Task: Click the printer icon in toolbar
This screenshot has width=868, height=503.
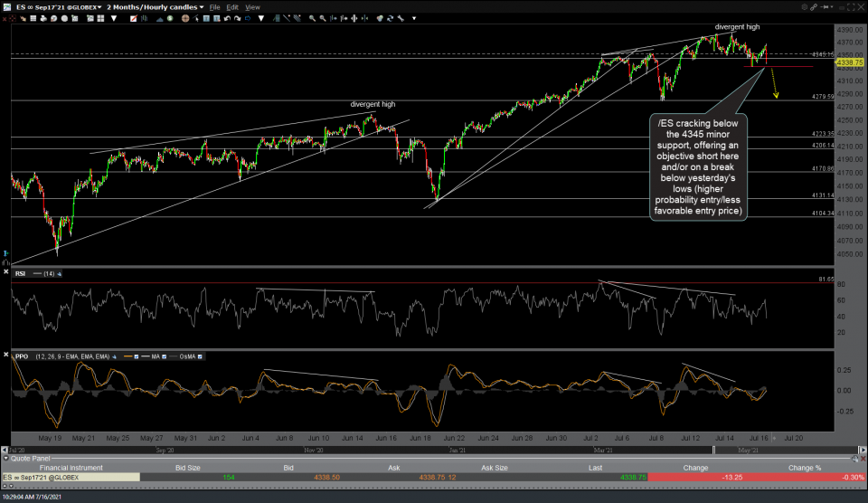Action: click(43, 18)
